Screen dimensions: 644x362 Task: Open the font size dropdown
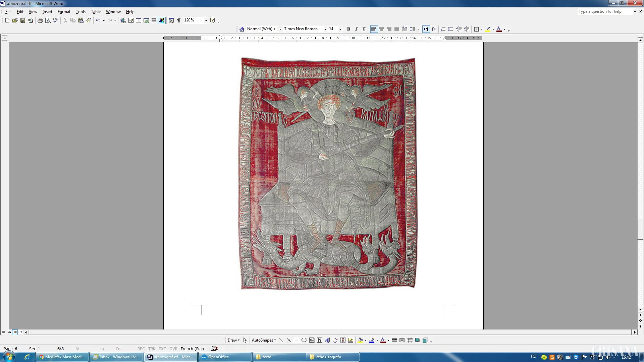tap(340, 29)
